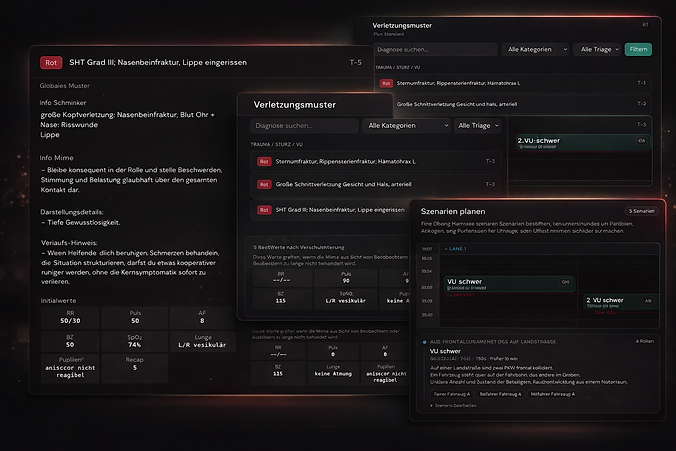The image size is (676, 451).
Task: Select Lunge L/R vesikulär cell in Initialwerte
Action: point(202,341)
